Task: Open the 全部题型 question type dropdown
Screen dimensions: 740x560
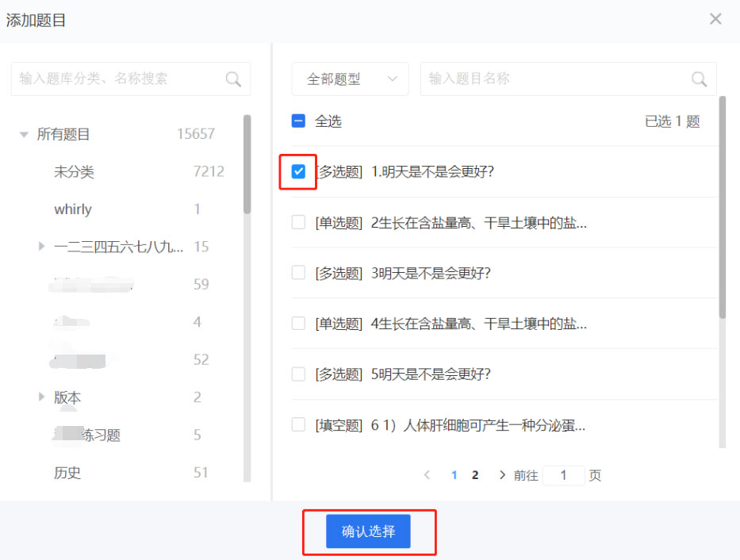Action: pyautogui.click(x=350, y=79)
